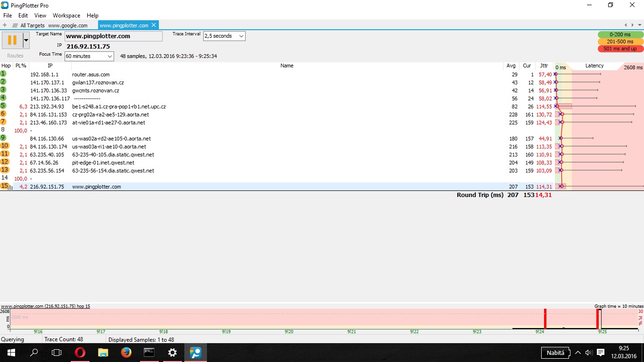This screenshot has width=644, height=362.
Task: Click the Routes button
Action: (15, 56)
